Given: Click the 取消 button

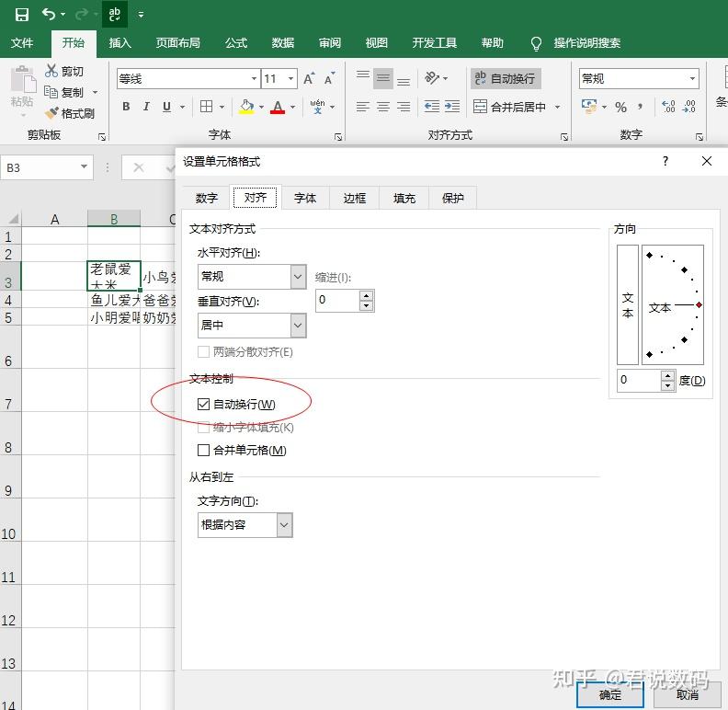Looking at the screenshot, I should click(x=687, y=695).
